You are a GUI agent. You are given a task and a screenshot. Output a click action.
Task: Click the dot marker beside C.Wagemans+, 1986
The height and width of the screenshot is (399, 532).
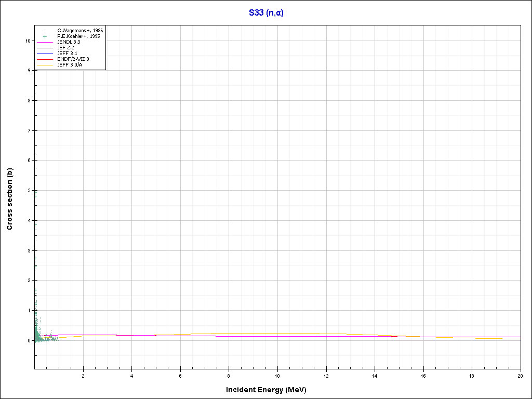45,31
